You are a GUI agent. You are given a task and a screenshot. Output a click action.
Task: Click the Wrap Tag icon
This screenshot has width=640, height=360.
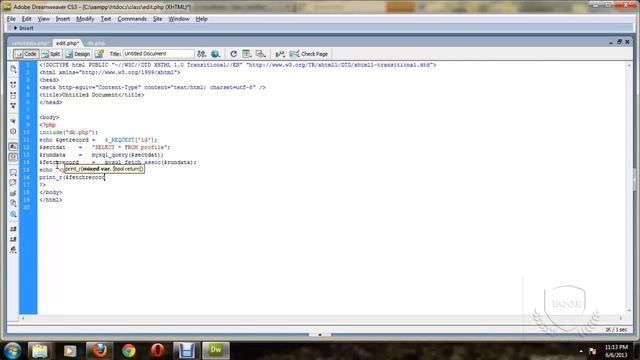13,193
